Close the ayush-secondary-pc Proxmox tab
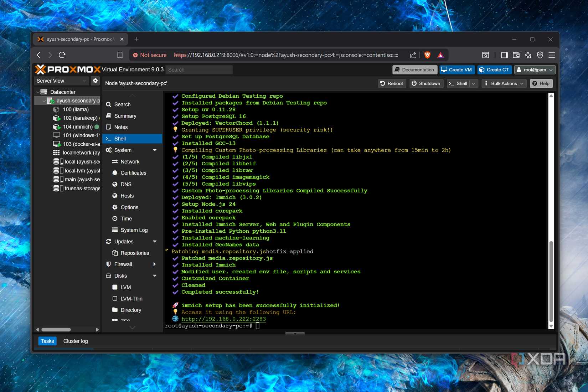This screenshot has height=392, width=588. pyautogui.click(x=122, y=39)
